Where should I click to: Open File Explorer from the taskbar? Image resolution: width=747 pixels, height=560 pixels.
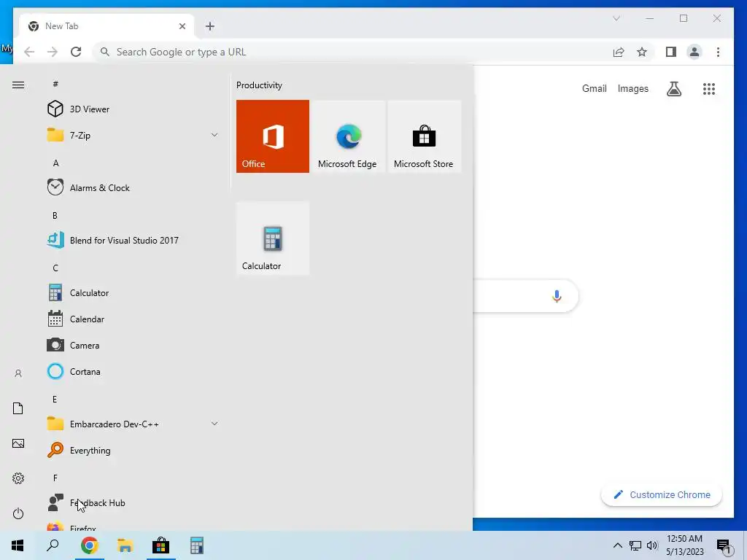coord(125,545)
